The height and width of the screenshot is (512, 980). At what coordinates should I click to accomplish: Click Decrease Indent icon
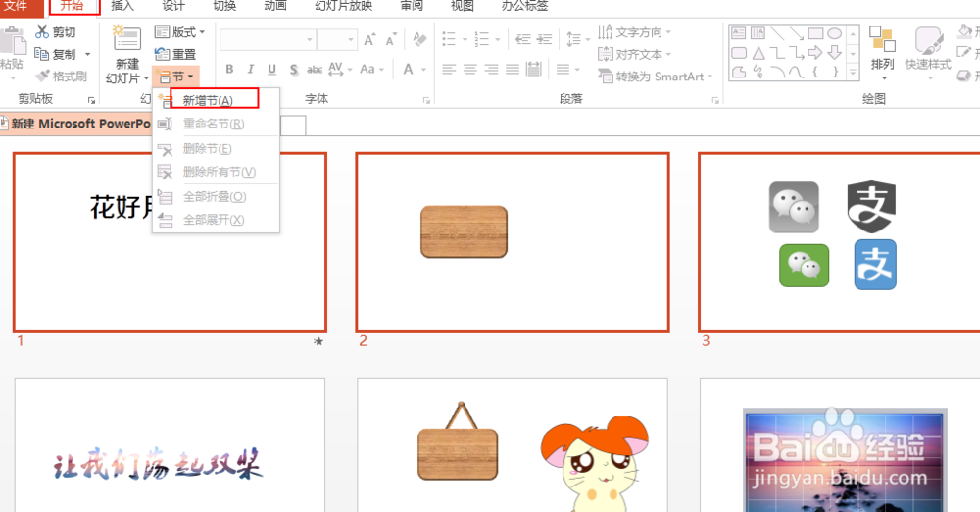tap(523, 39)
